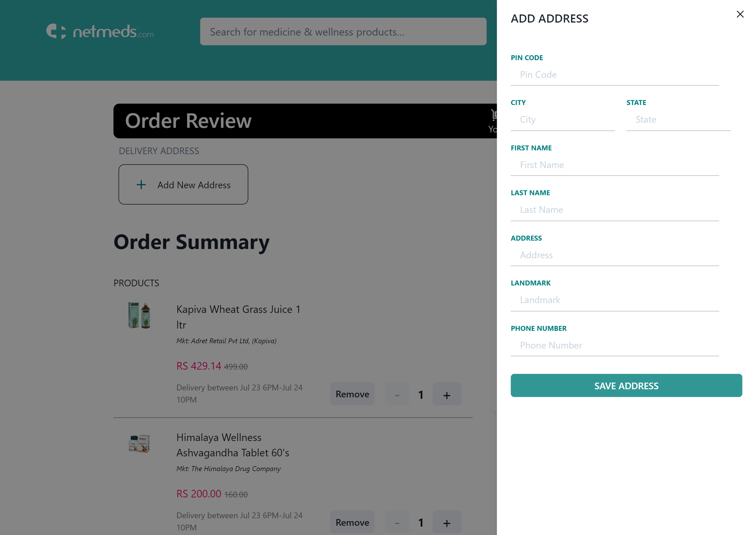Remove Kapiva Wheat Grass Juice from order
756x535 pixels.
point(352,394)
